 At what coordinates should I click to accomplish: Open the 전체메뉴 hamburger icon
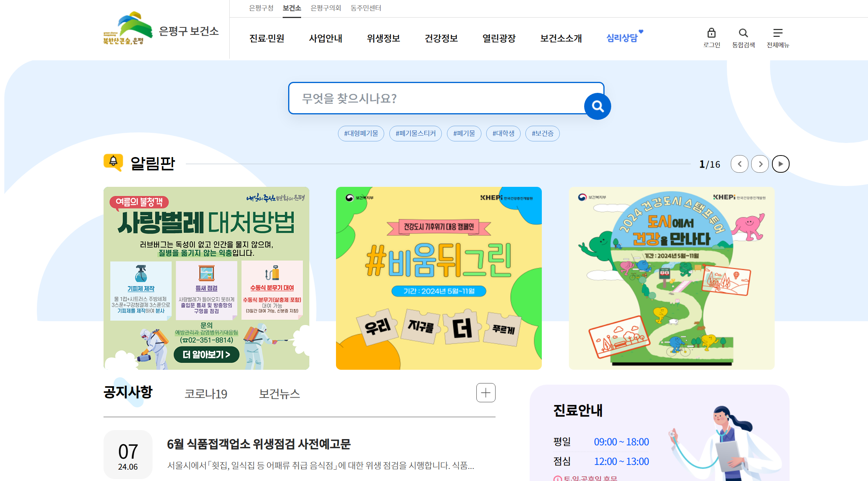coord(778,33)
